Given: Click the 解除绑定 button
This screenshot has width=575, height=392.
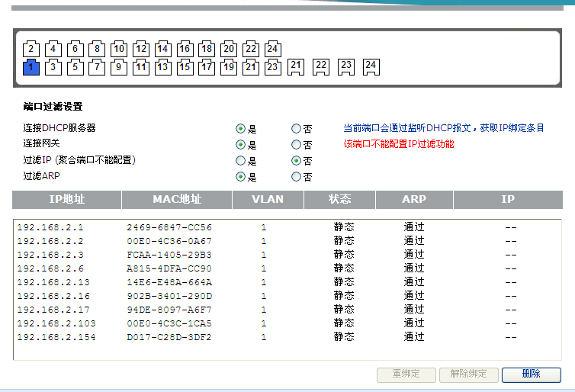Looking at the screenshot, I should 469,374.
